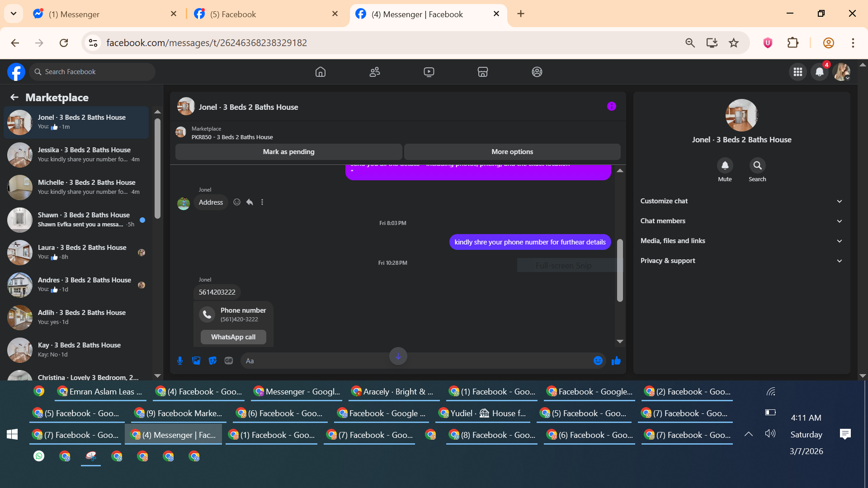Image resolution: width=868 pixels, height=488 pixels.
Task: Bookmark this page with the star icon
Action: coord(734,43)
